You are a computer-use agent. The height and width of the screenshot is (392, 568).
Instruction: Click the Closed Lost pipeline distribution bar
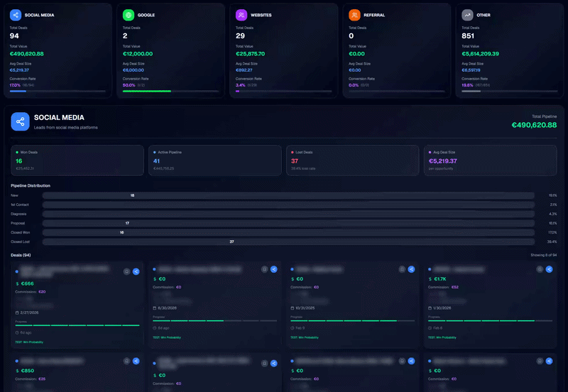pos(288,241)
